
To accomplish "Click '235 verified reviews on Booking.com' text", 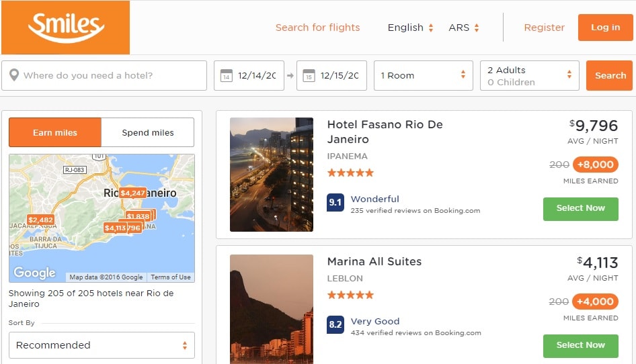I will [x=415, y=211].
